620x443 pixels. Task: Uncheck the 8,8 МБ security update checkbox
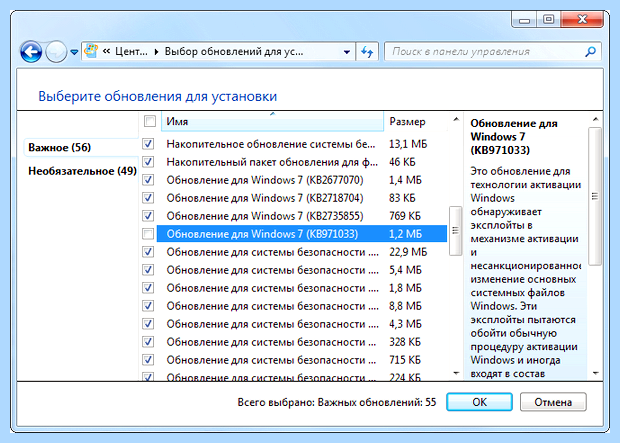click(x=148, y=306)
